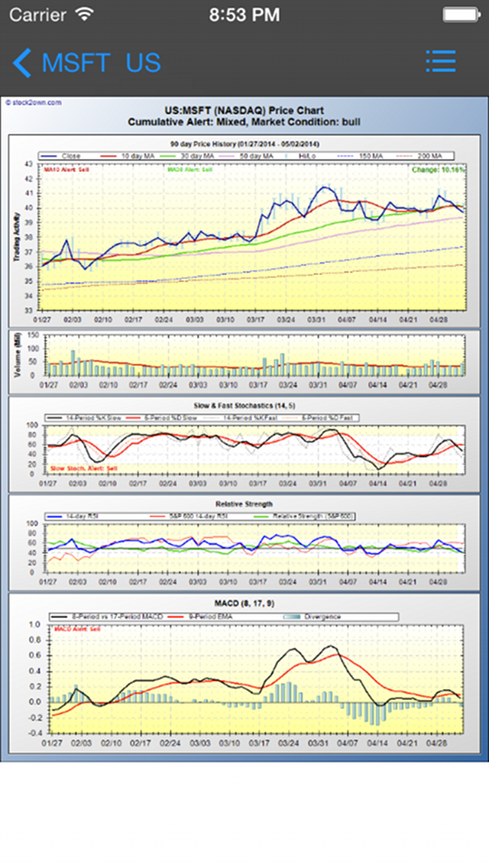Select the 150 MA legend entry

[361, 156]
